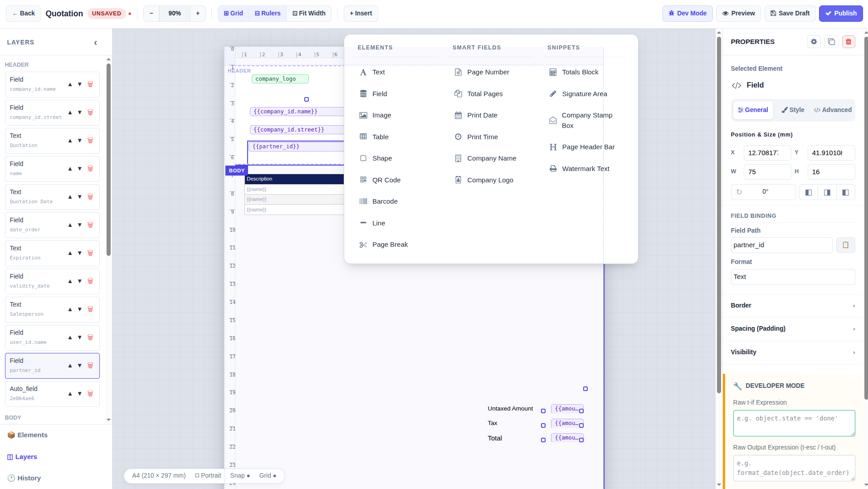Open the History sidebar tab
The width and height of the screenshot is (868, 489).
pos(24,479)
